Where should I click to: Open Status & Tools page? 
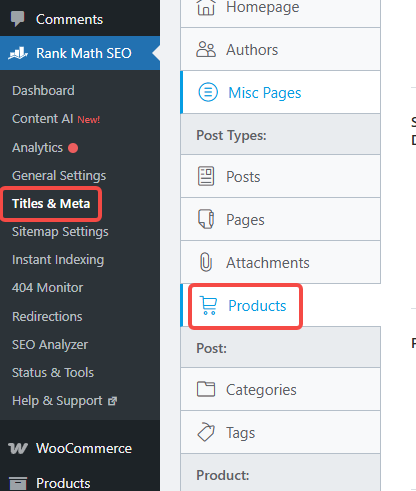pyautogui.click(x=53, y=373)
